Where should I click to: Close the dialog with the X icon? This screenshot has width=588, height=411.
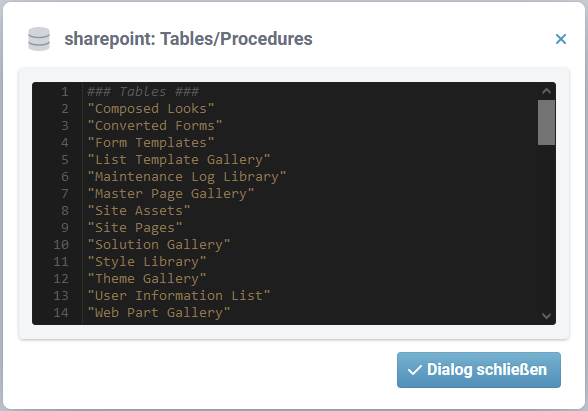click(561, 39)
